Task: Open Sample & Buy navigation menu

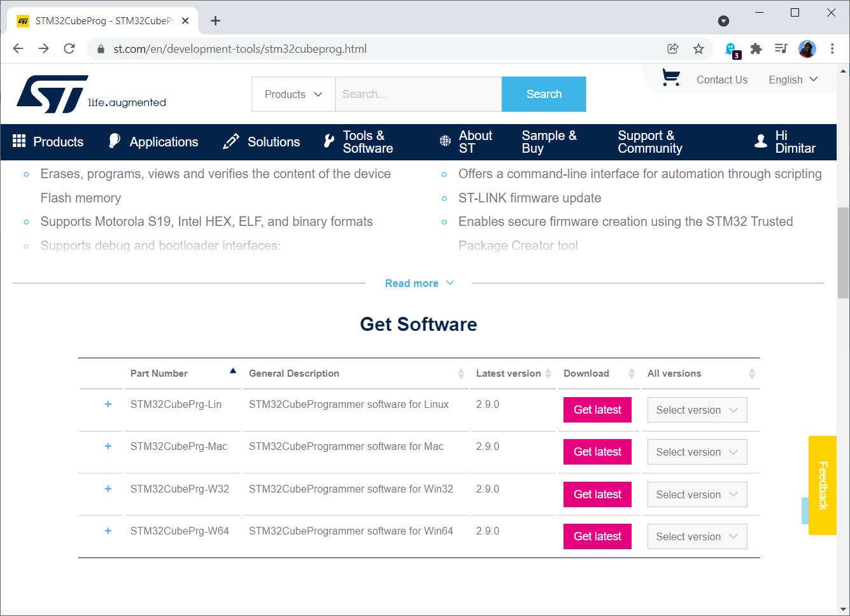Action: click(x=549, y=142)
